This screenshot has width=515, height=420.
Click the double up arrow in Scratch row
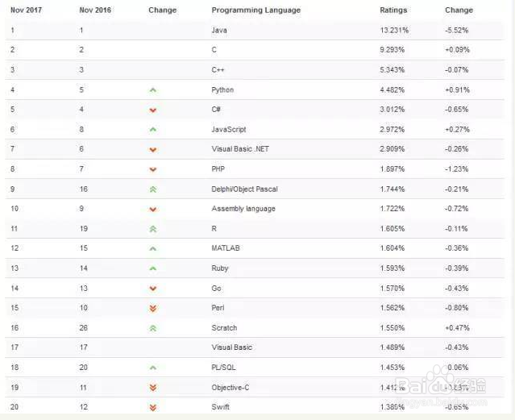pyautogui.click(x=153, y=328)
